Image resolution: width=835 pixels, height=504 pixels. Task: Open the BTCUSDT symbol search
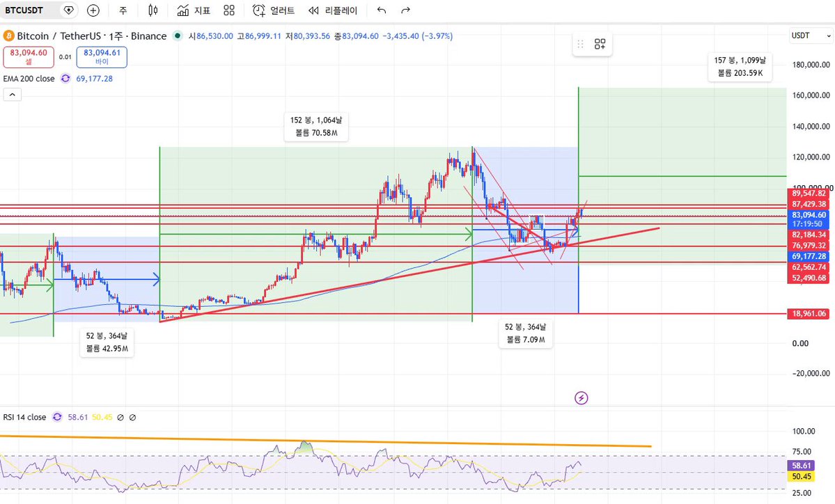[24, 10]
